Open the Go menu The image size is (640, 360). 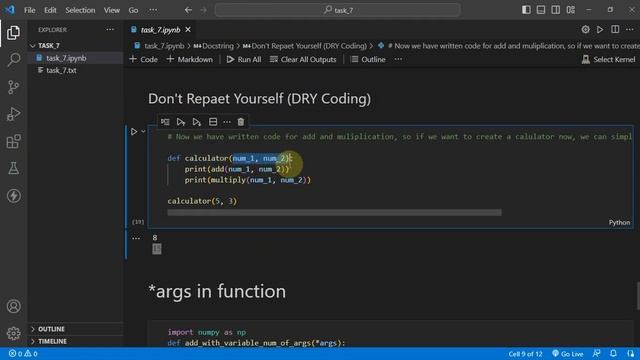click(133, 10)
